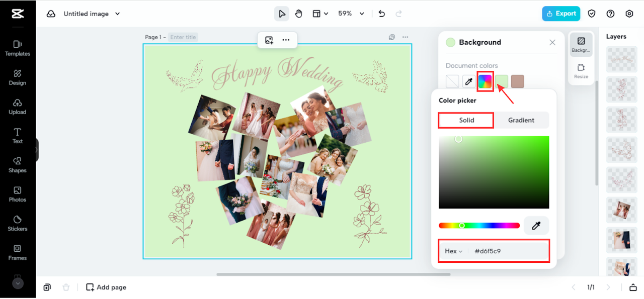Screen dimensions: 644x299
Task: Select the light green document color swatch
Action: (502, 81)
